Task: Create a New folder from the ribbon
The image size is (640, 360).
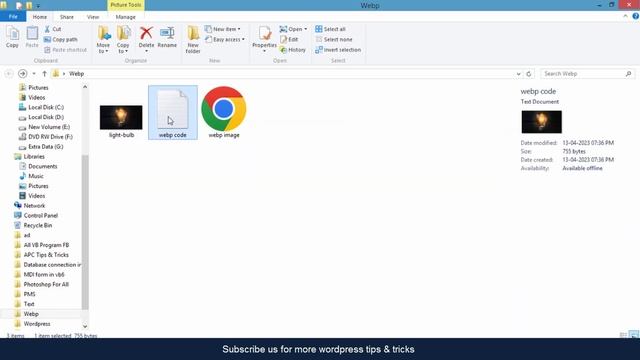Action: tap(193, 40)
